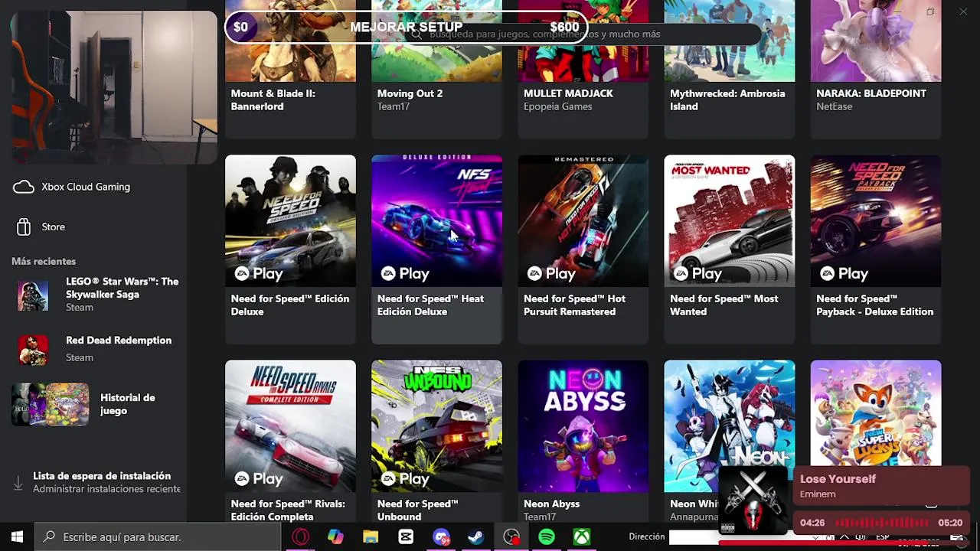Screen dimensions: 980x551
Task: Seek in Lose Yourself progress bar
Action: (x=881, y=523)
